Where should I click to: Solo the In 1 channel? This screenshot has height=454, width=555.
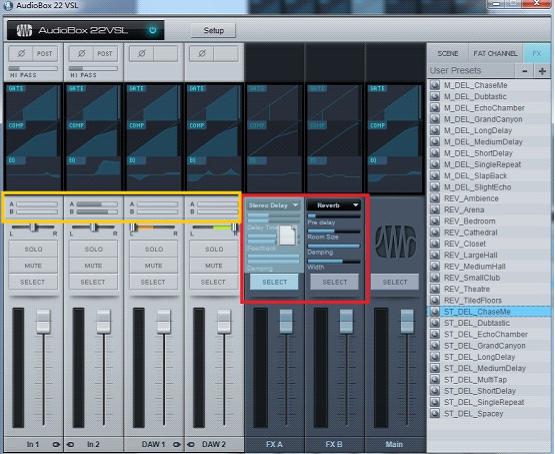(33, 249)
